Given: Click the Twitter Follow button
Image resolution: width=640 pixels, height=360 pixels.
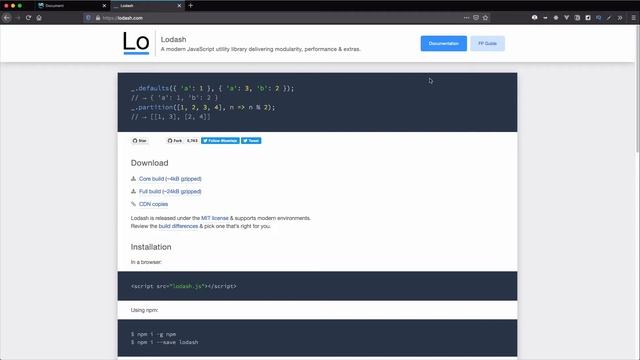Looking at the screenshot, I should [220, 140].
